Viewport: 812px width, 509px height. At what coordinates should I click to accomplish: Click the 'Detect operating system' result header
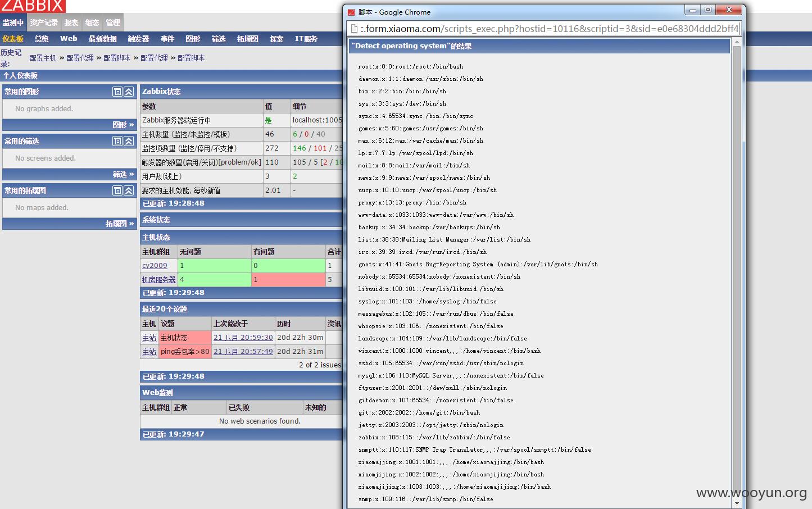tap(539, 46)
